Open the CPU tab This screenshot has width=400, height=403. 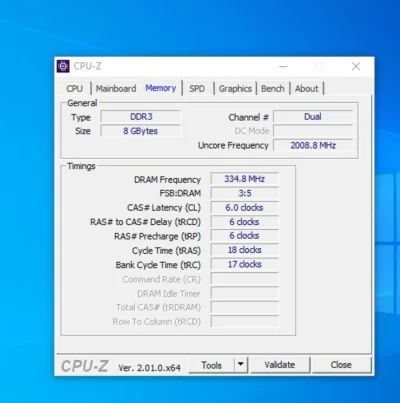coord(74,89)
